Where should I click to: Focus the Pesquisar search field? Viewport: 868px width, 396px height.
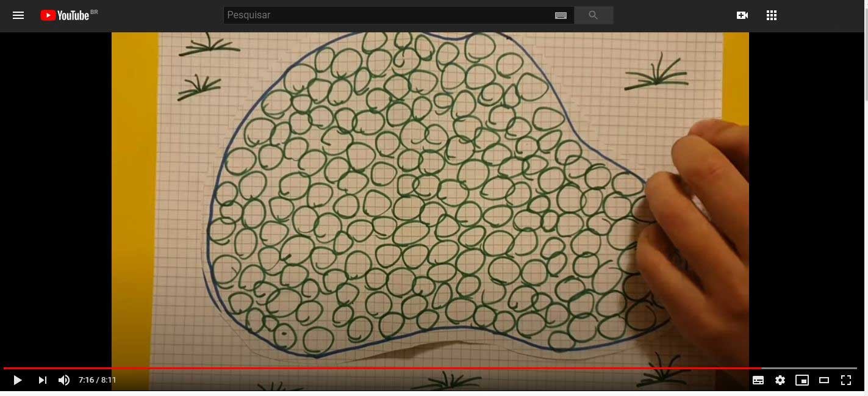click(387, 15)
